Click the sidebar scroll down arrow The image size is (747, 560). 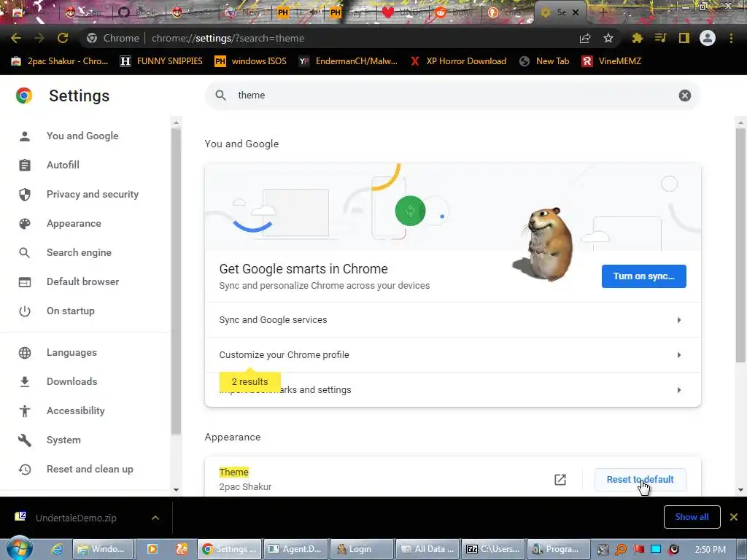click(176, 489)
